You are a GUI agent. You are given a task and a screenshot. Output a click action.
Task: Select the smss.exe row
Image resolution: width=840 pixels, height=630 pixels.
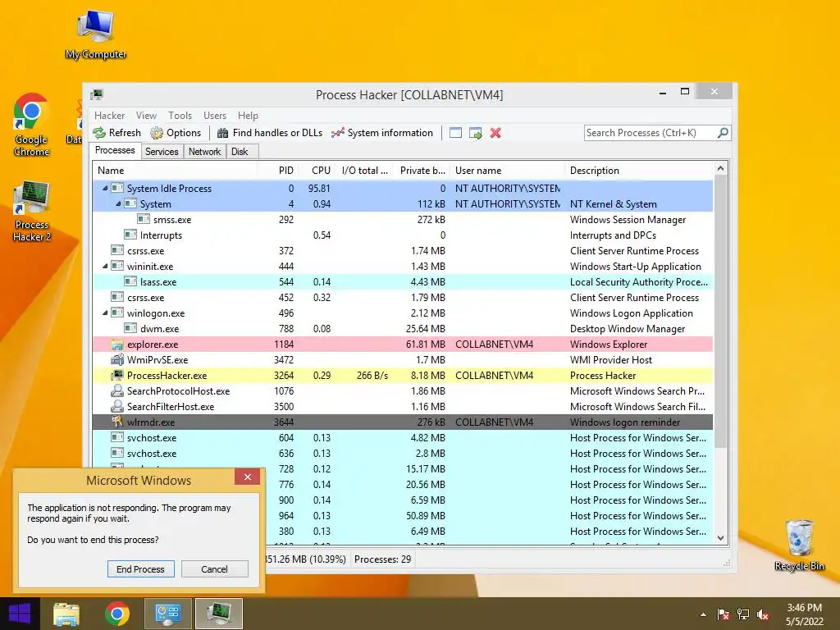click(x=403, y=220)
